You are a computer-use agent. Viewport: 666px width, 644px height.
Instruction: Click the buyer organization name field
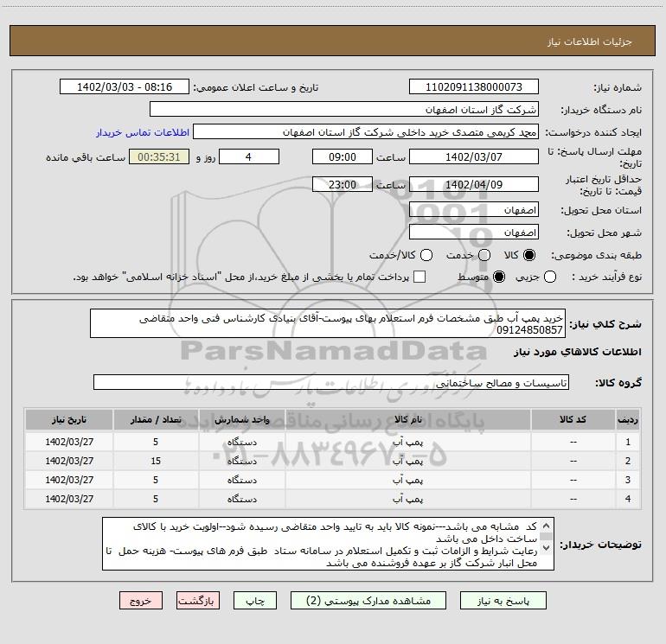click(344, 110)
